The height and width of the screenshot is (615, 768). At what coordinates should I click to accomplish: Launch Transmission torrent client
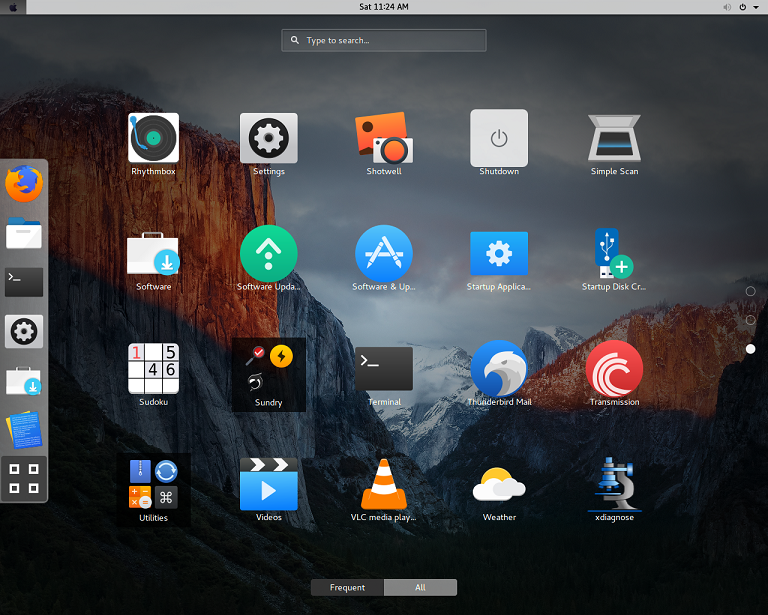coord(614,369)
